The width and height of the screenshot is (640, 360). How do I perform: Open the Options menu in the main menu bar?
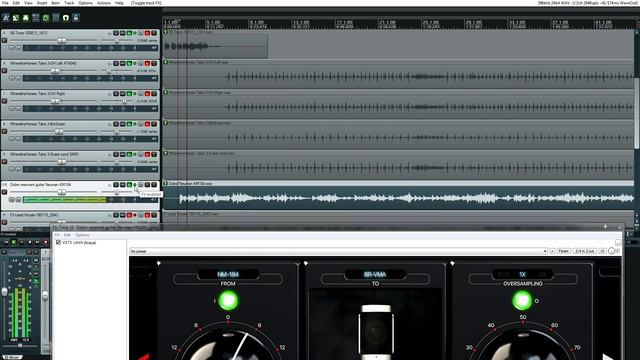[x=86, y=3]
